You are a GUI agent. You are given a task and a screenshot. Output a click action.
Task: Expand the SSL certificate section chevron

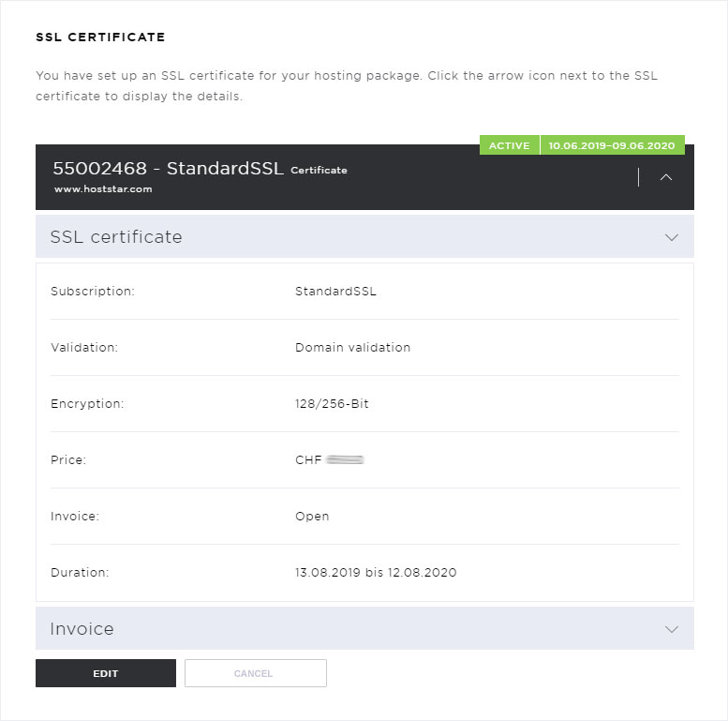[x=672, y=237]
